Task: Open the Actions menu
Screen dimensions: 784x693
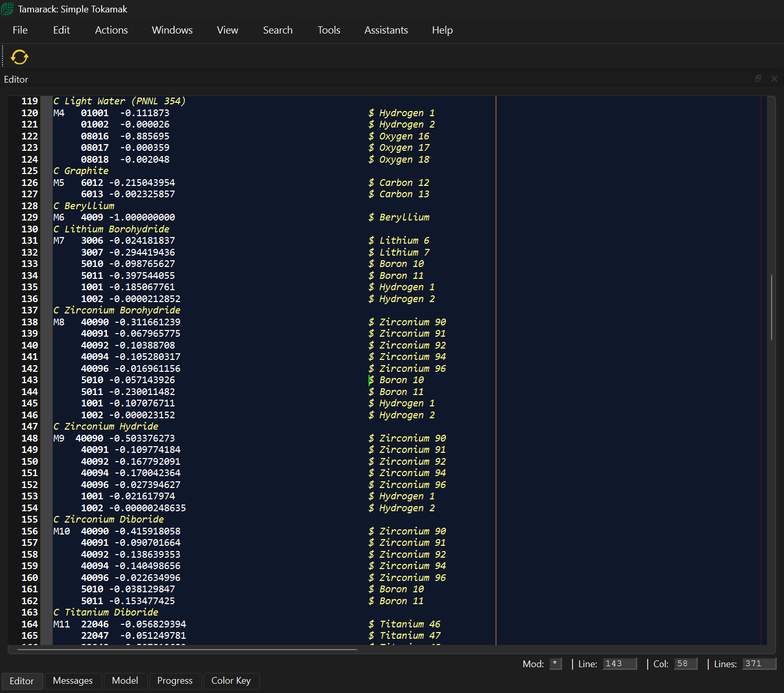Action: click(x=111, y=30)
